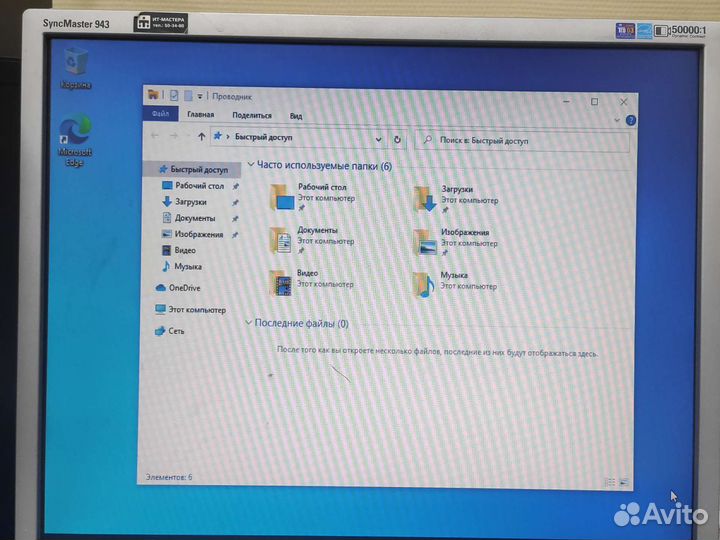
Task: Click the Properties checkmark quick access icon
Action: tap(174, 96)
